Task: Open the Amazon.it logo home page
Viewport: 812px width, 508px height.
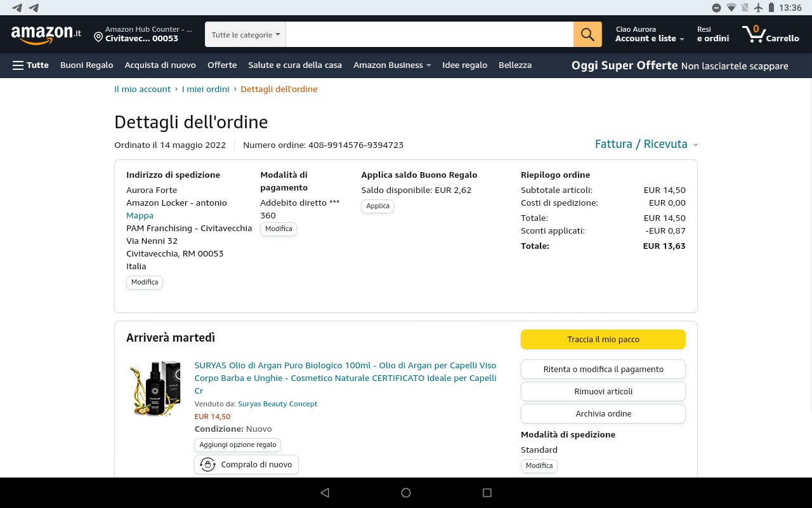Action: [46, 34]
